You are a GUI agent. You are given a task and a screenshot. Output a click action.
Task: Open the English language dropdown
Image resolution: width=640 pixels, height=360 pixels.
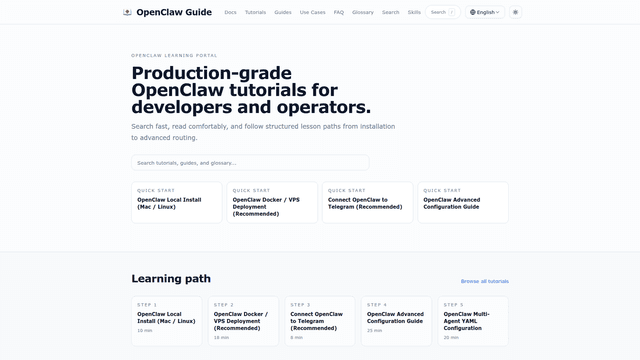485,12
